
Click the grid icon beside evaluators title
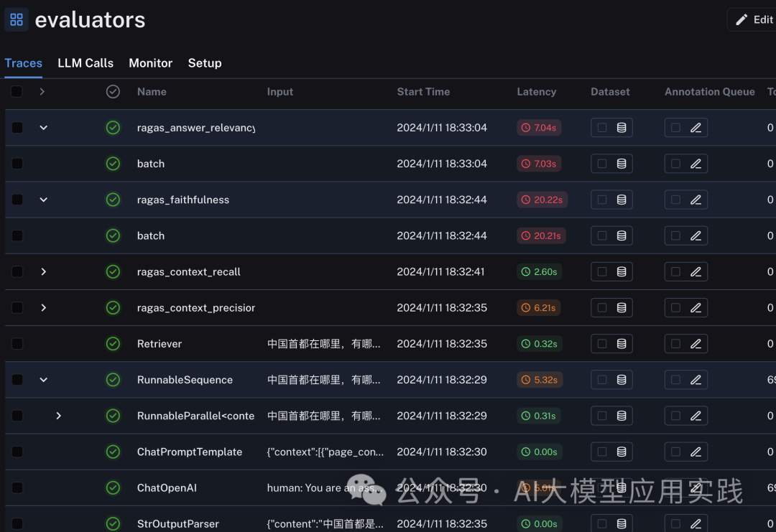pyautogui.click(x=17, y=20)
